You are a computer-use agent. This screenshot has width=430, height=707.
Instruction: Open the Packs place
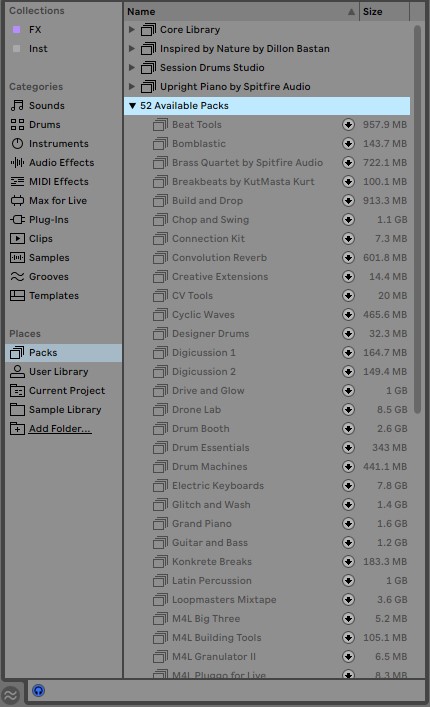click(64, 353)
